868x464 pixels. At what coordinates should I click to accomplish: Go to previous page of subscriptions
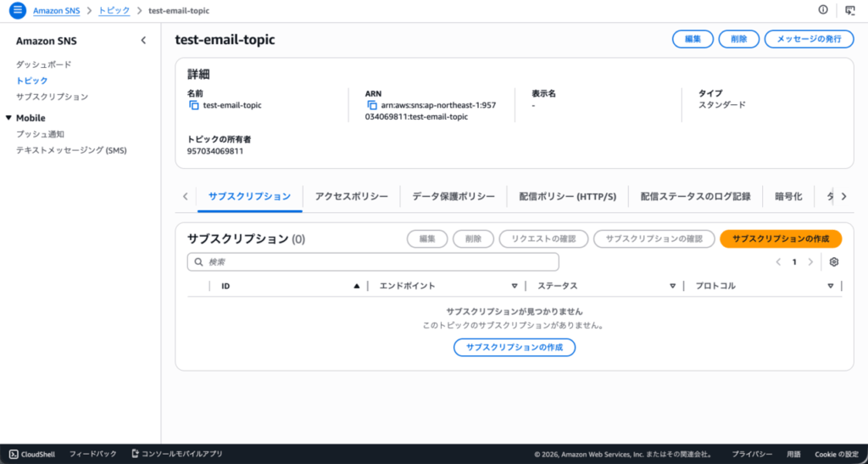pos(778,262)
